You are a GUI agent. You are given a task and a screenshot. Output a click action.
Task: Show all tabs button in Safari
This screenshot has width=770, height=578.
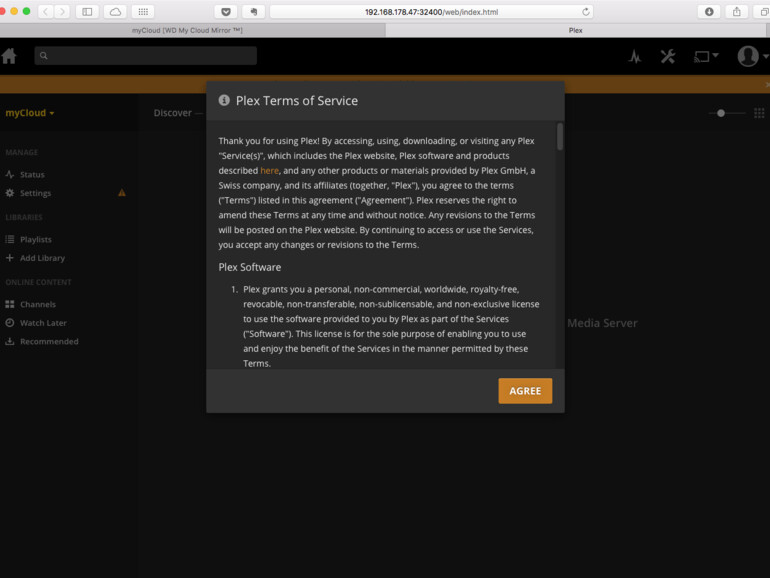(764, 12)
